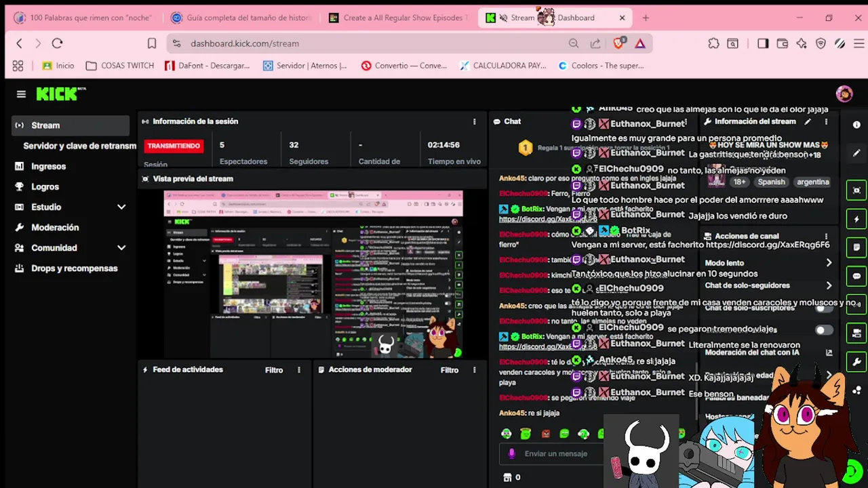Click the gold position 1 gift badge in the chat
Image resolution: width=868 pixels, height=488 pixels.
[x=525, y=147]
